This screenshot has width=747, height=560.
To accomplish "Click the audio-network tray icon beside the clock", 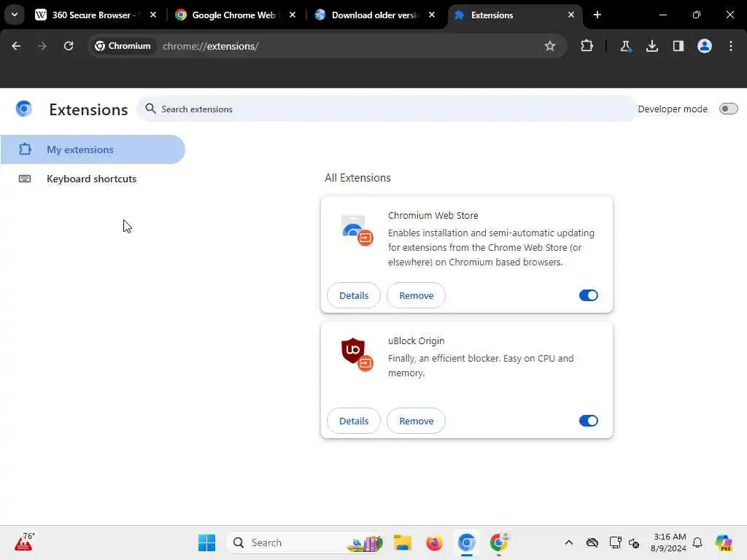I will (x=634, y=542).
